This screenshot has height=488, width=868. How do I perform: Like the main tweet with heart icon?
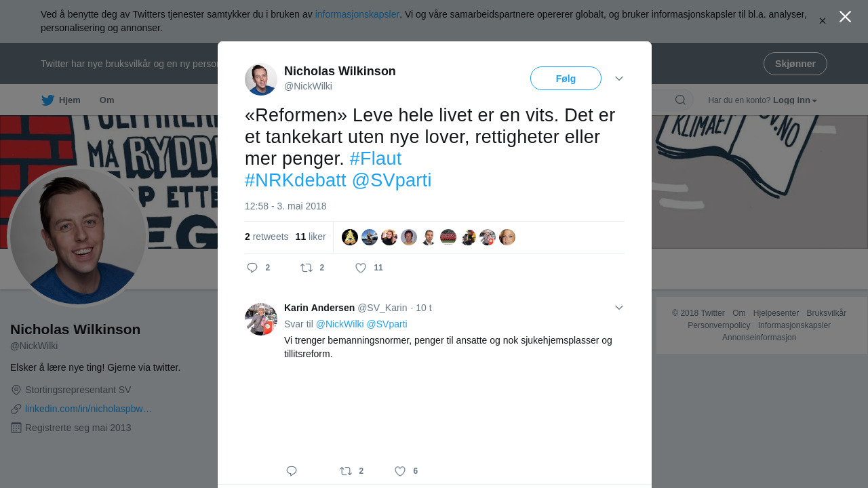click(x=361, y=268)
